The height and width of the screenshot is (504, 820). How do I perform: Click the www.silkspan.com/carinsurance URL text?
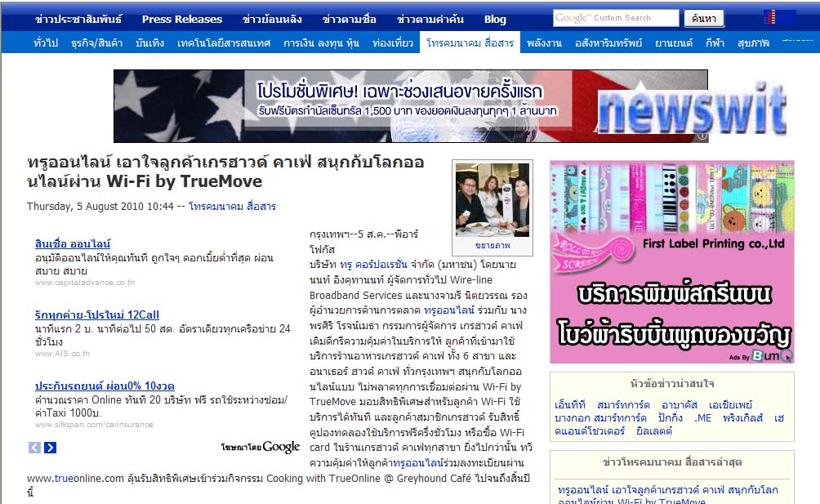(94, 425)
